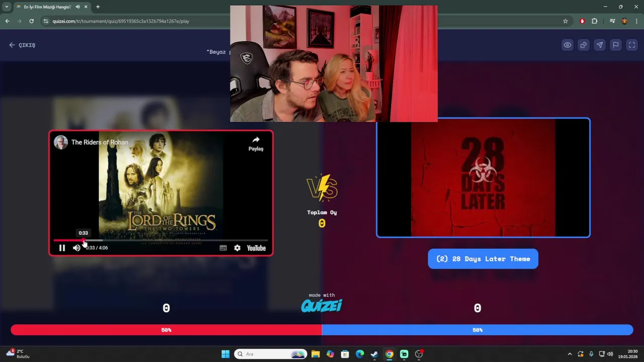
Task: Mute the tab via its speaker icon
Action: coord(77,7)
